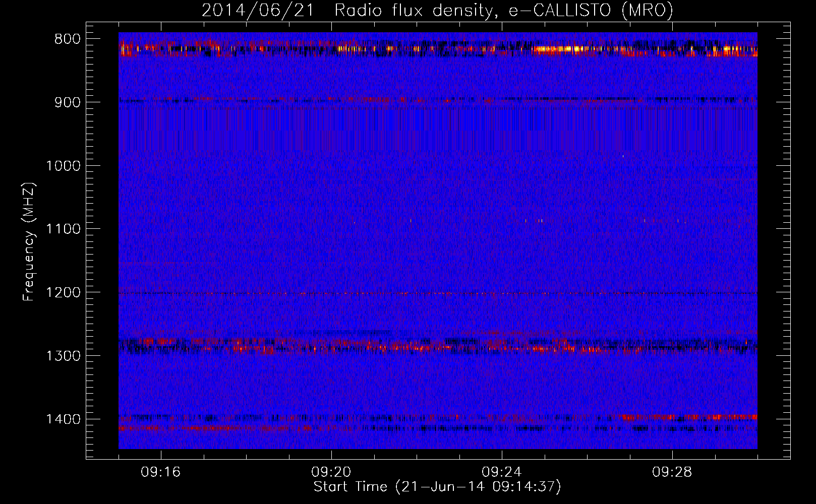This screenshot has height=504, width=816.
Task: Click the 800 frequency tick label
Action: pos(67,39)
